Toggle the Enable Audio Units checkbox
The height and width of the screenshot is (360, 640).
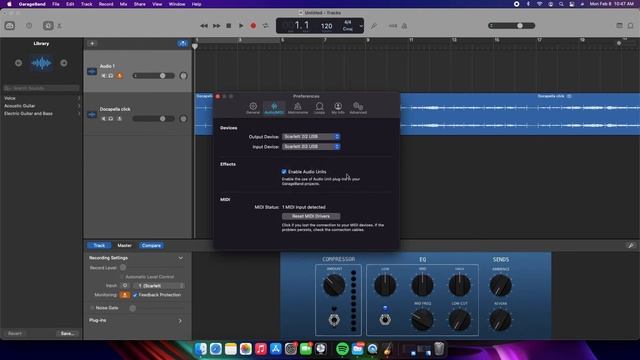coord(284,171)
